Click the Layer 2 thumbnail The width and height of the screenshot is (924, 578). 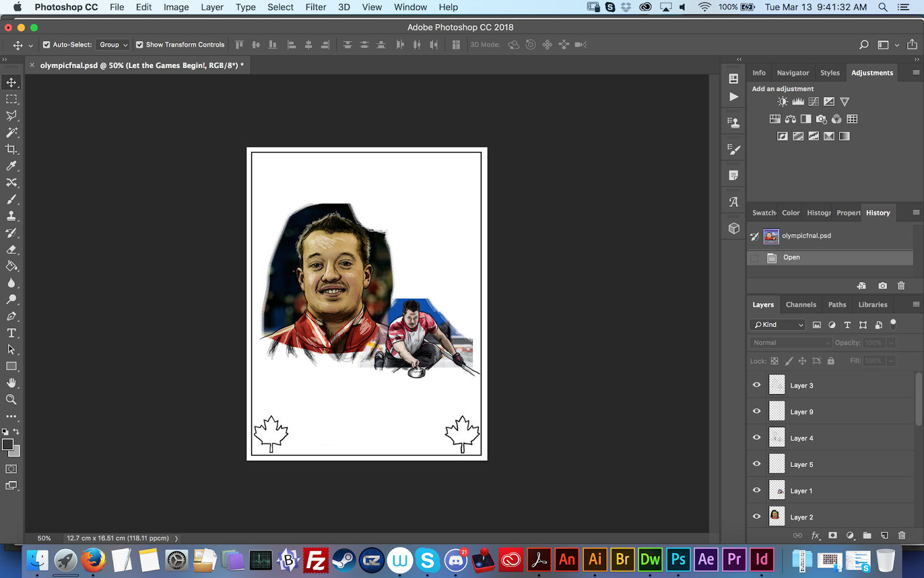(777, 516)
